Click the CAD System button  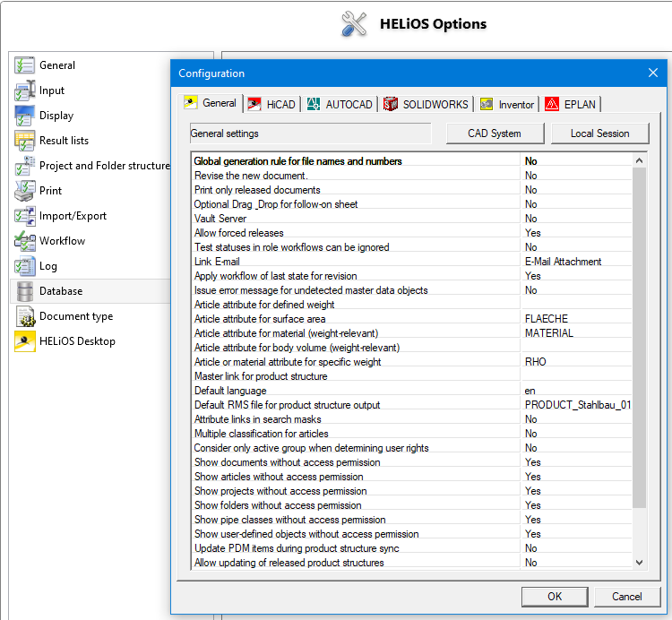[495, 133]
